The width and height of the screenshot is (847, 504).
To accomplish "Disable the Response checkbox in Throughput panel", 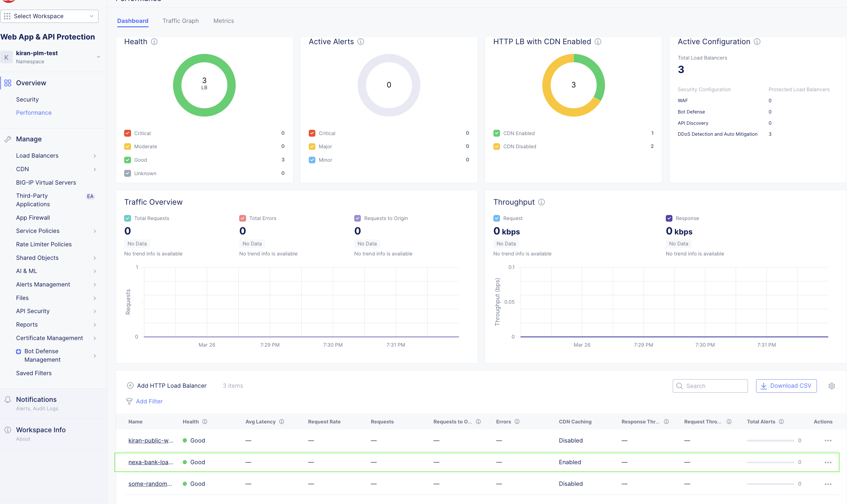I will (669, 218).
